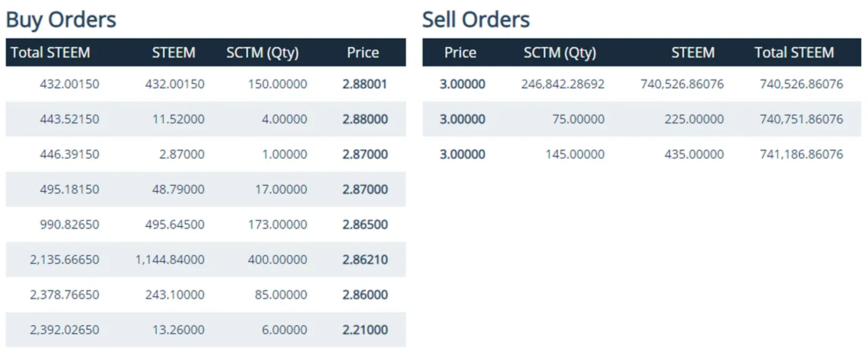Click the 2.86500 price in Buy Orders
This screenshot has width=868, height=358.
pyautogui.click(x=365, y=224)
